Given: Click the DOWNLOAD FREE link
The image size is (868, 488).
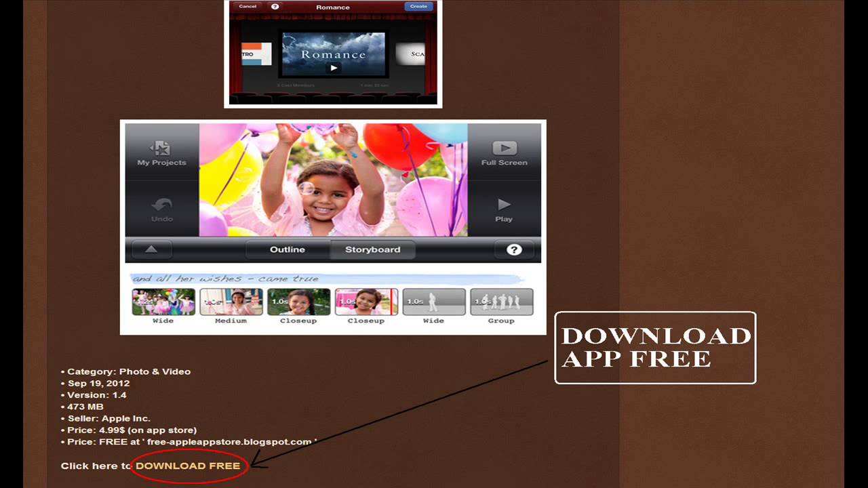Looking at the screenshot, I should 188,466.
